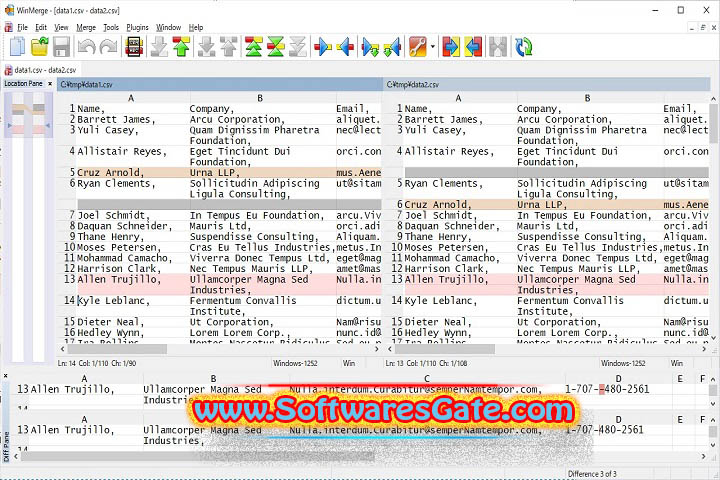This screenshot has width=720, height=480.
Task: Save the file using the floppy disk icon
Action: tap(62, 47)
